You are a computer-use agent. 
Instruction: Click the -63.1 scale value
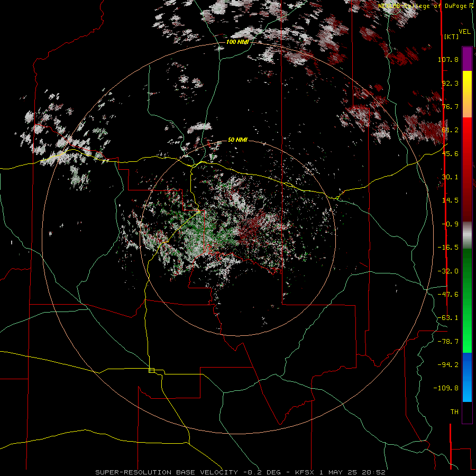coord(448,318)
